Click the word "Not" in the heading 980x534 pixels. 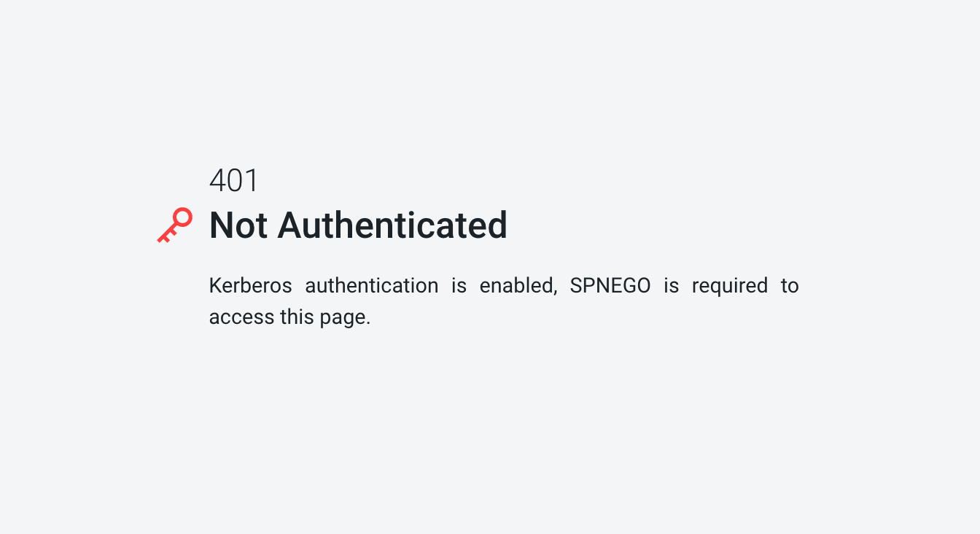coord(238,225)
